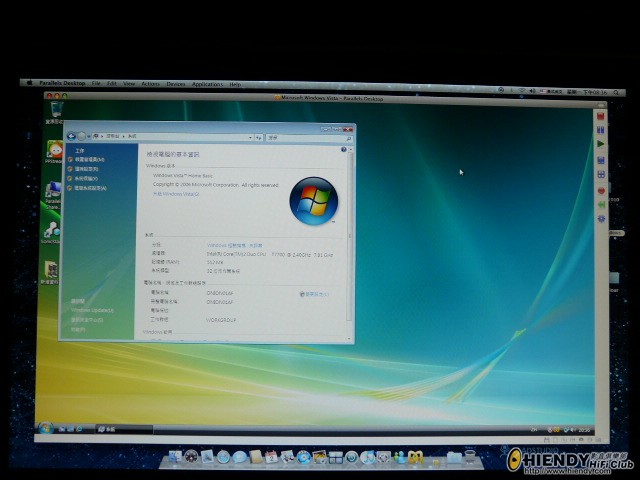Viewport: 640px width, 480px height.
Task: Open the Parallels Desktop menu
Action: tap(62, 83)
